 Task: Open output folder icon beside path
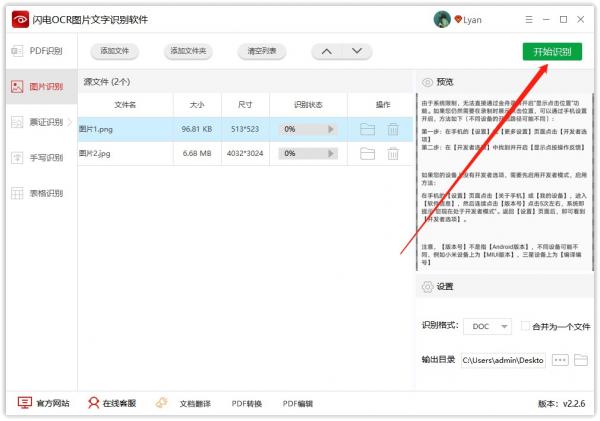click(581, 360)
